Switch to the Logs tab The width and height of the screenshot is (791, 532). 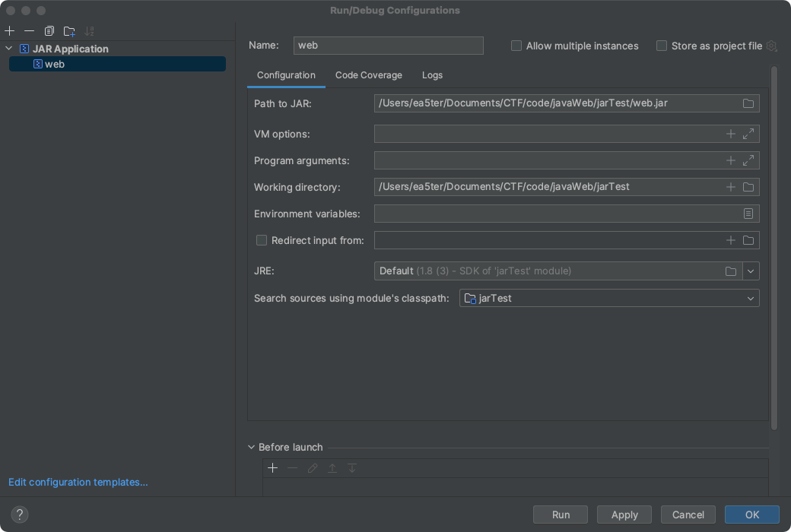[432, 75]
